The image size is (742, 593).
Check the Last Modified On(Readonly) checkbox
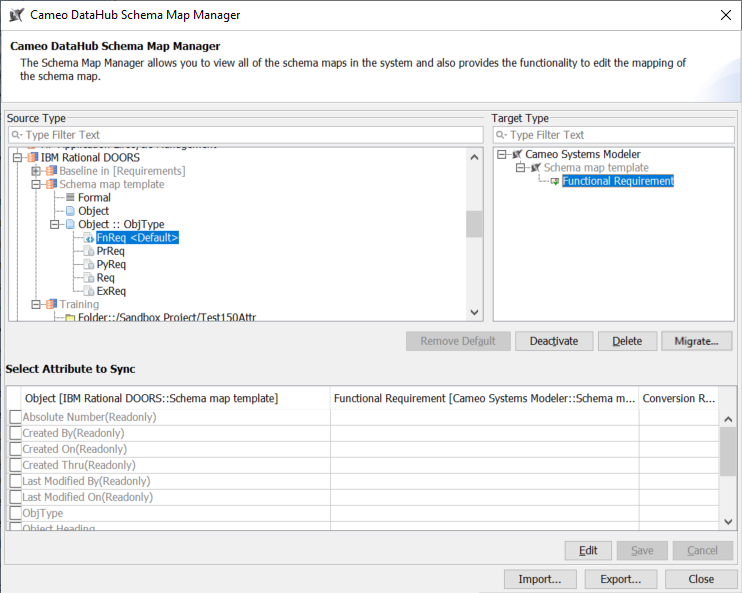(x=16, y=497)
